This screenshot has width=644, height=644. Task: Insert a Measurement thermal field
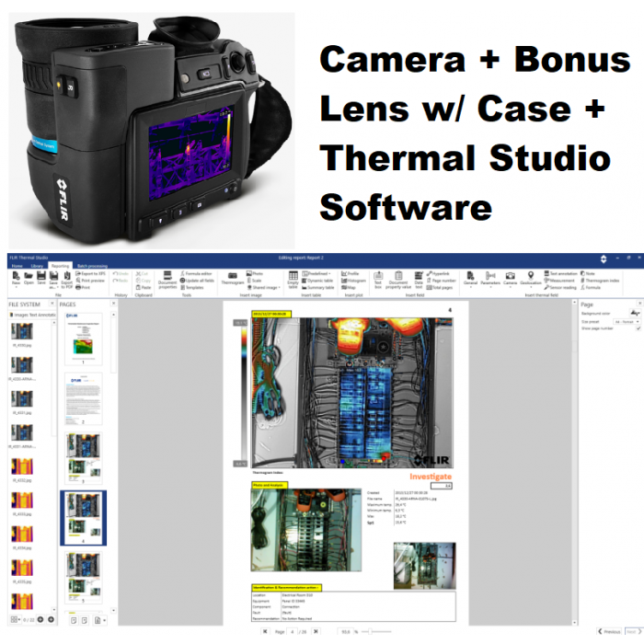[559, 281]
